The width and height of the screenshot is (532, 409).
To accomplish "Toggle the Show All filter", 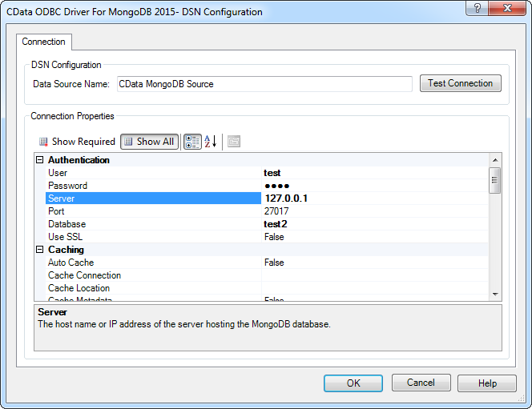I will (150, 142).
